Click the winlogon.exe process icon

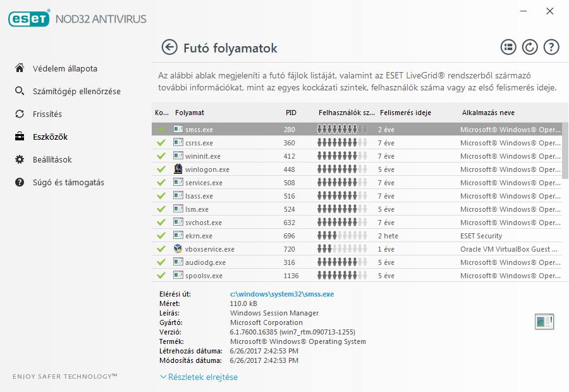[178, 169]
